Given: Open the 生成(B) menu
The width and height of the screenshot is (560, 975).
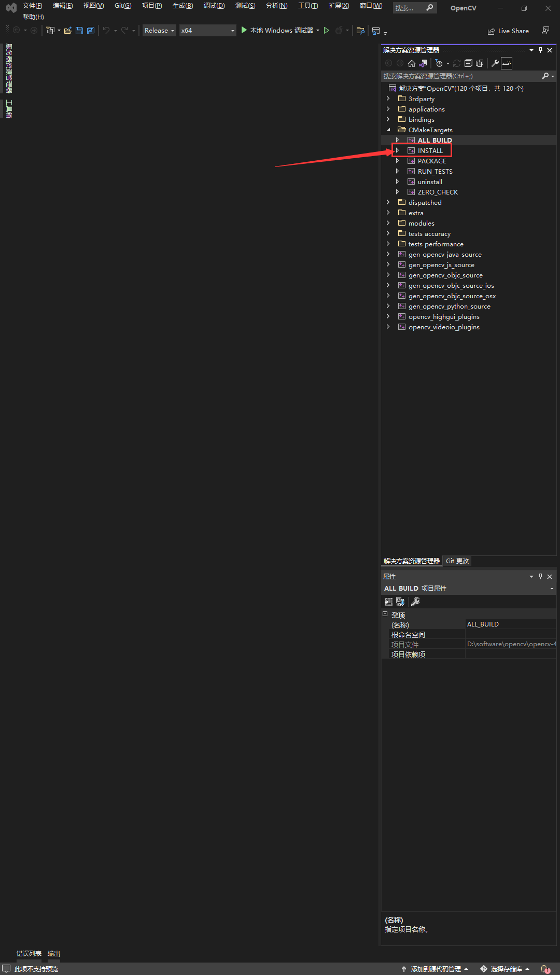Looking at the screenshot, I should tap(183, 6).
